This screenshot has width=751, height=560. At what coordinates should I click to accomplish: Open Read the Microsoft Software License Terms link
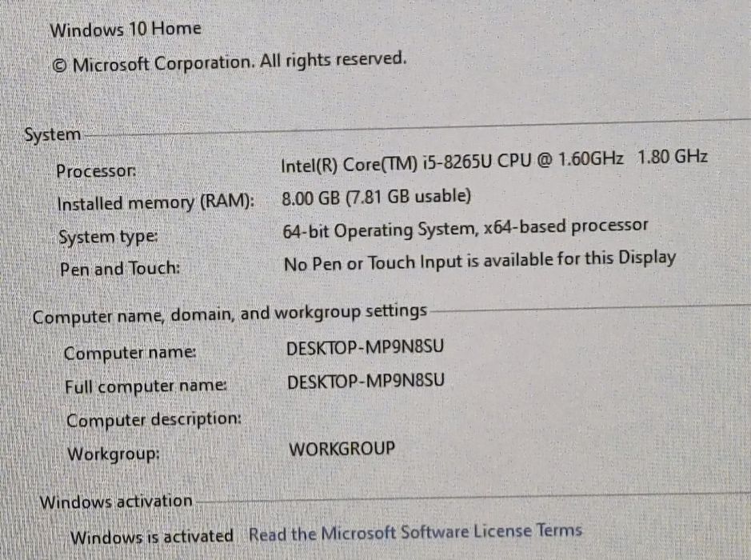tap(415, 532)
